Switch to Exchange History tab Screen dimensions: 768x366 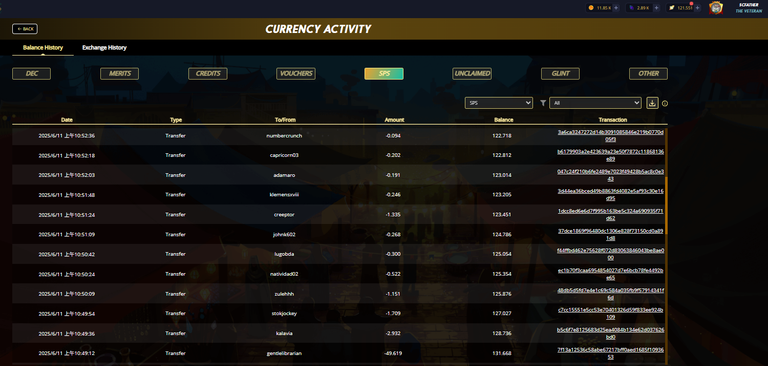104,48
